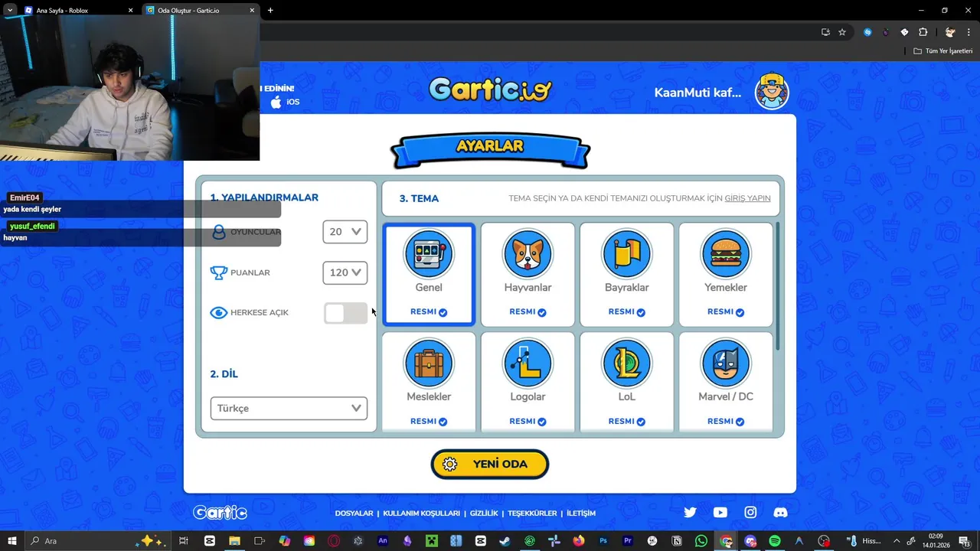This screenshot has width=980, height=551.
Task: Open Tüm Yer İşaretleri bookmarks folder
Action: click(x=943, y=51)
